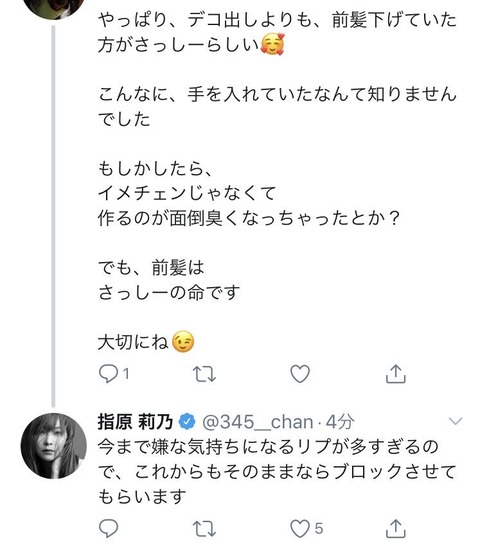Open 指原莉乃's profile picture
480x551 pixels.
[54, 446]
